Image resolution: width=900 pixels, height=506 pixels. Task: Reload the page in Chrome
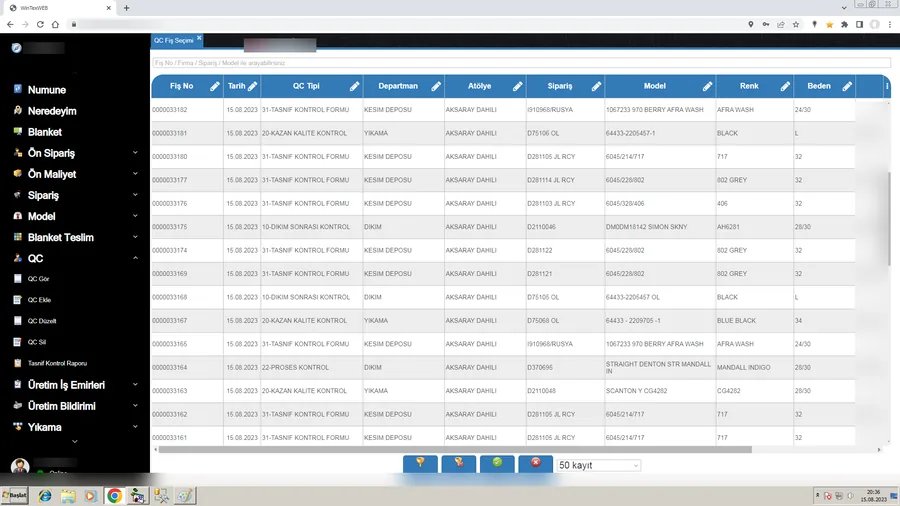[40, 24]
